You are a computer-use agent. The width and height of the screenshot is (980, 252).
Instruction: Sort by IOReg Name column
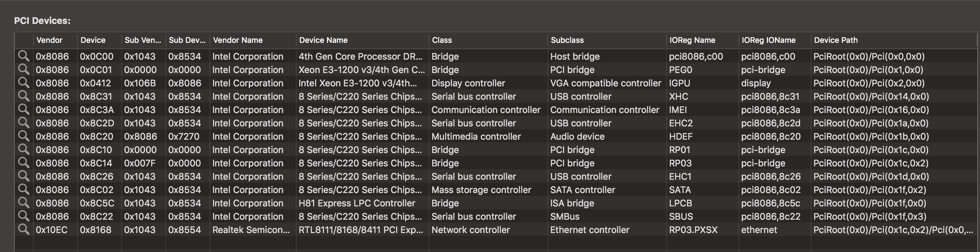702,40
